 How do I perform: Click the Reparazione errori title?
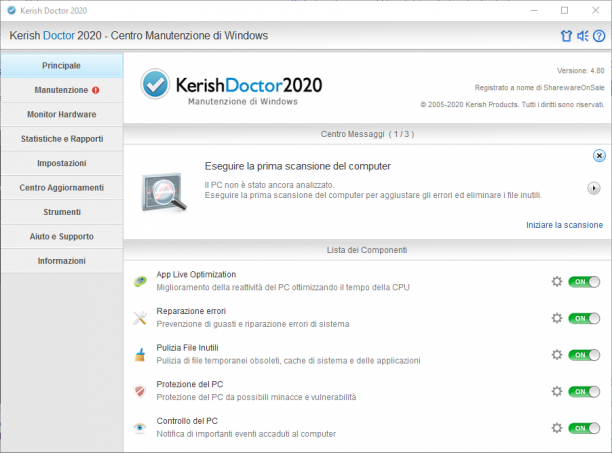tap(191, 311)
